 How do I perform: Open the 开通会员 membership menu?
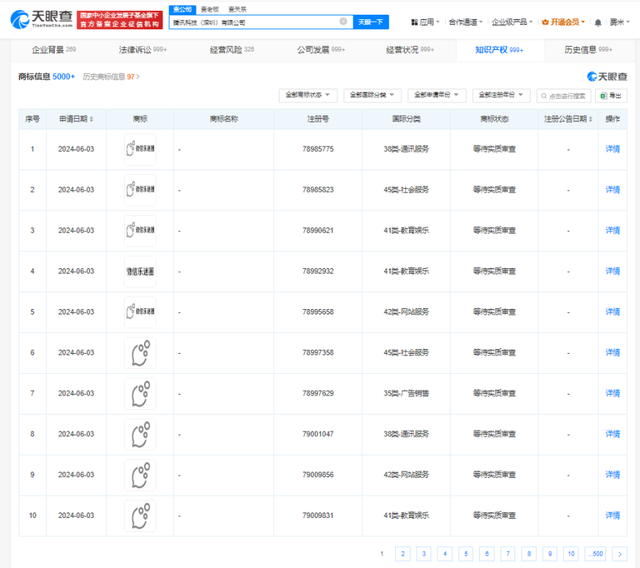tap(563, 22)
